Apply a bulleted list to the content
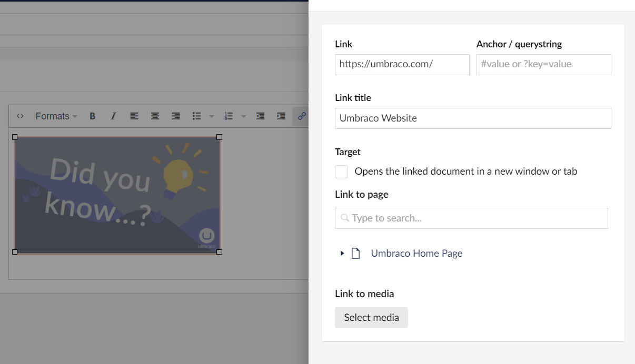 [196, 116]
